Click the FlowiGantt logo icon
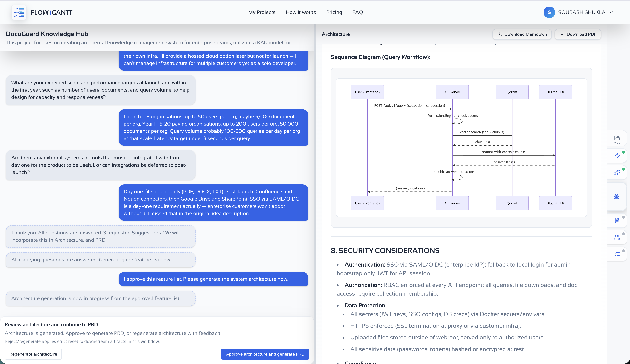 (19, 12)
